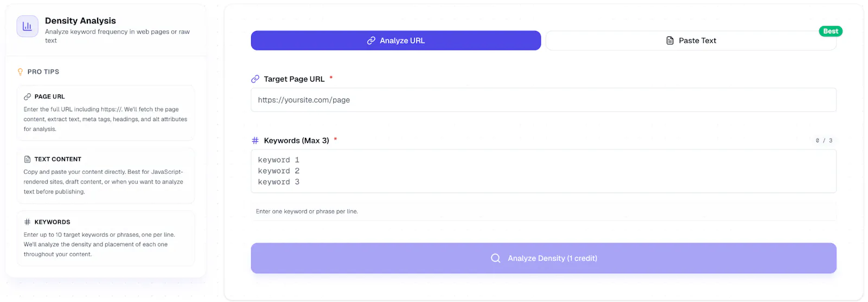This screenshot has height=302, width=868.
Task: Click the Keywords (Max 3) label
Action: point(296,141)
